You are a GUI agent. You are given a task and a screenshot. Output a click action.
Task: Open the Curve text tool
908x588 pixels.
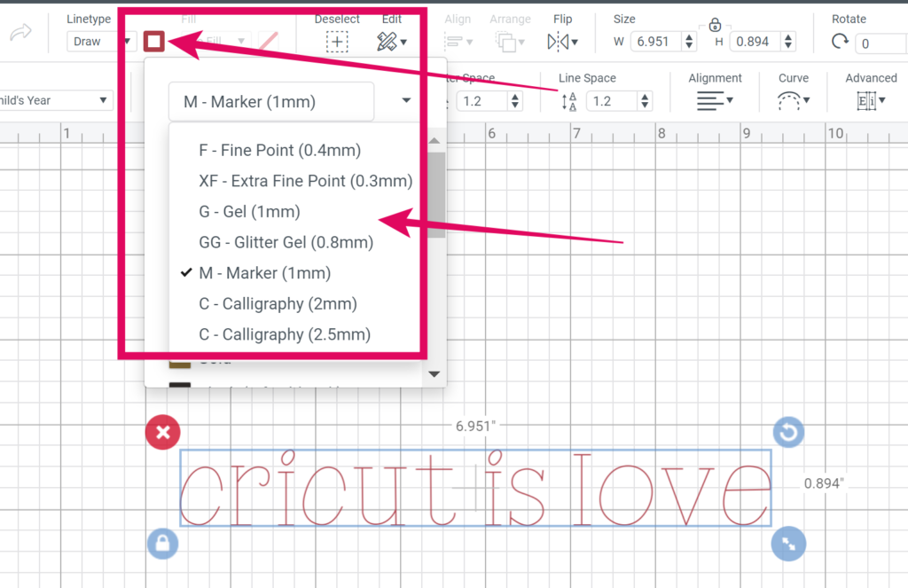pos(793,101)
